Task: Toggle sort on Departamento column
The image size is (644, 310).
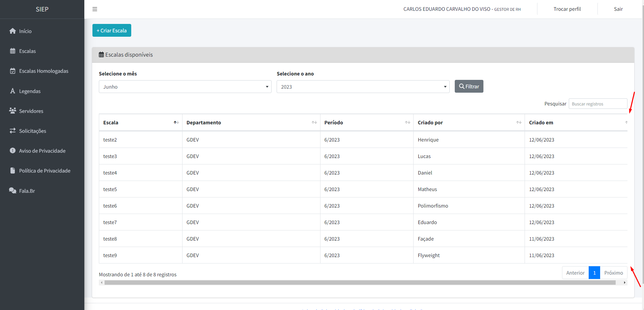Action: (x=314, y=122)
